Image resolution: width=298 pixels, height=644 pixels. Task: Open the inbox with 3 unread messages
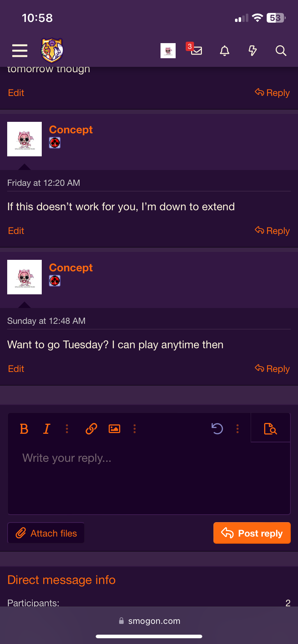(196, 51)
